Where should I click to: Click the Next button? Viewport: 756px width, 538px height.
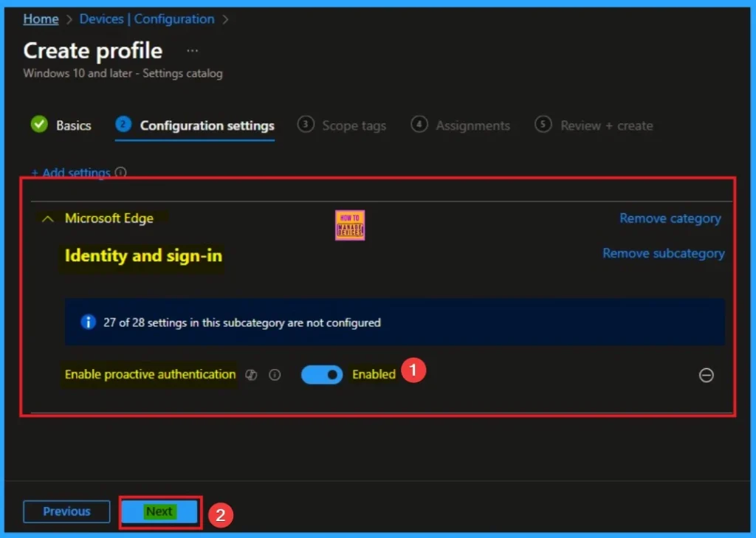tap(159, 511)
